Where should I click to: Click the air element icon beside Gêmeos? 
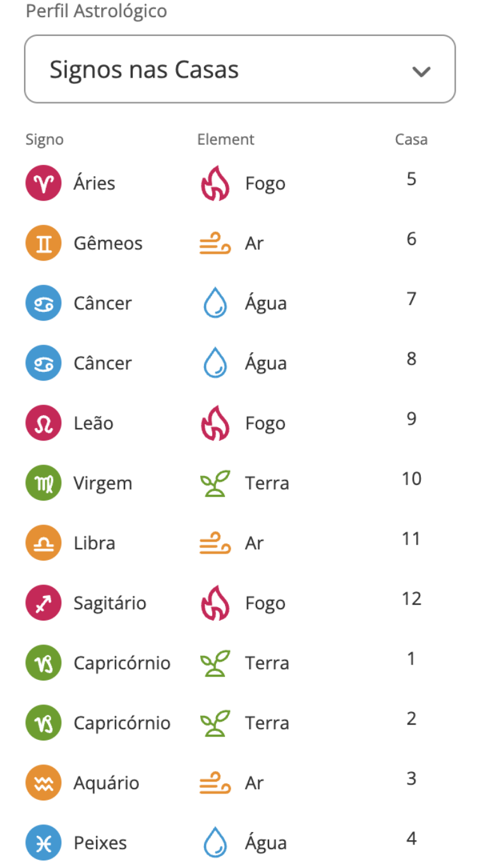point(215,244)
